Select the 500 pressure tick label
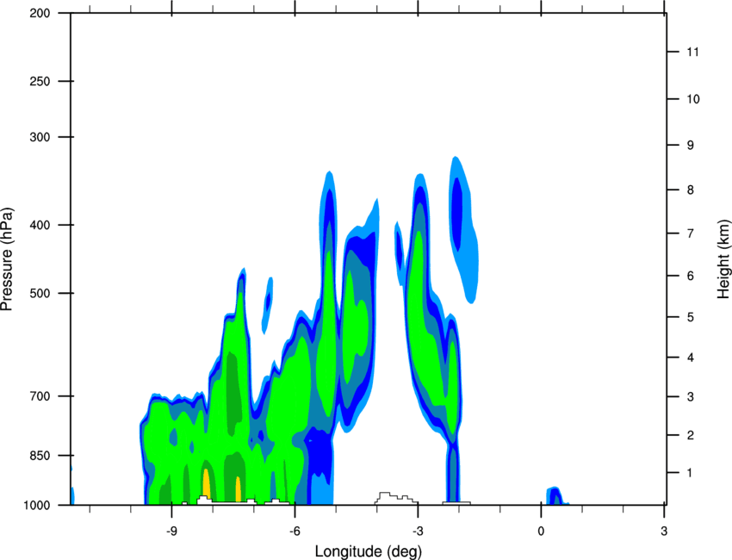Image resolution: width=732 pixels, height=560 pixels. pos(40,293)
